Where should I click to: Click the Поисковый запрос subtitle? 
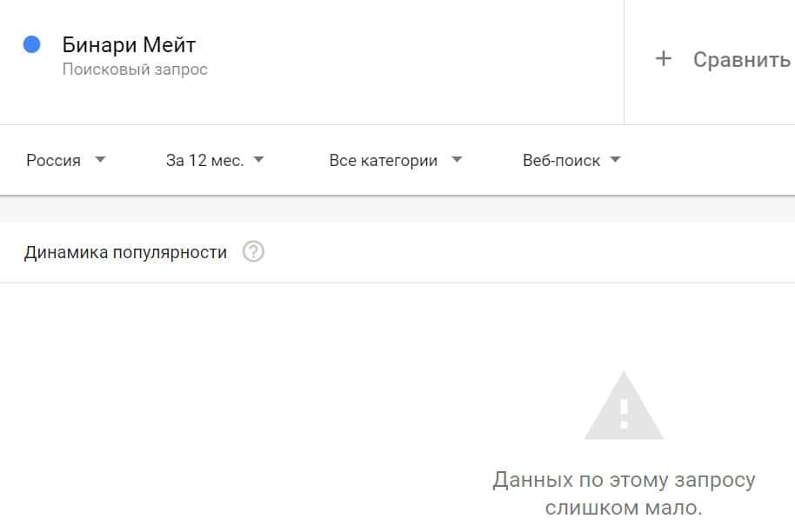[135, 70]
